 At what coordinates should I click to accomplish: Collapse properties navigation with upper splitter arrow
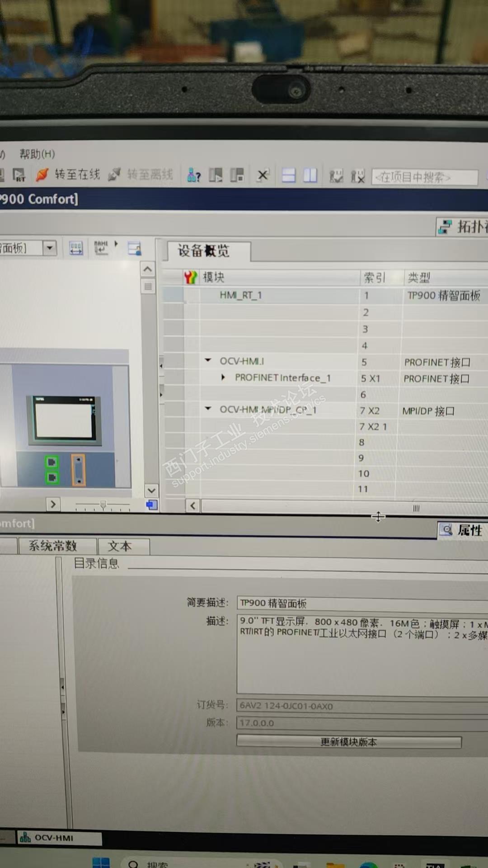63,687
